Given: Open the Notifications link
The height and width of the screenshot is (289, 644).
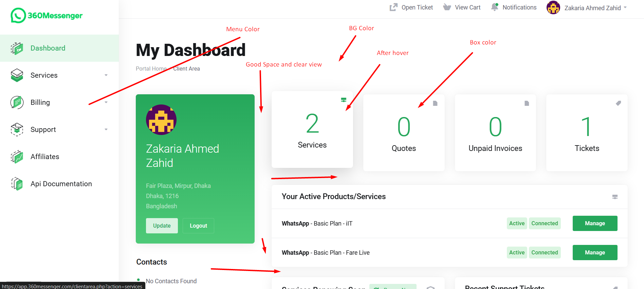Looking at the screenshot, I should coord(514,7).
